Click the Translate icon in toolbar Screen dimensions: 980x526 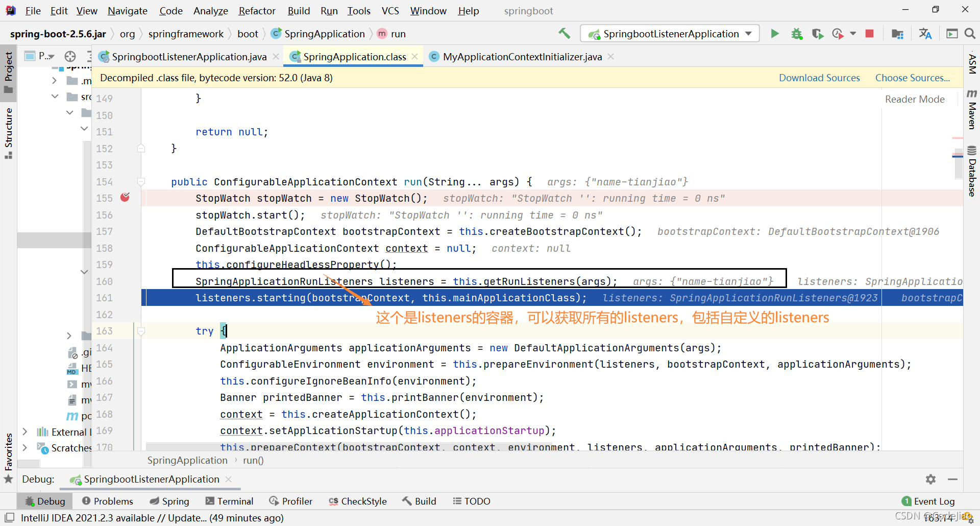[925, 34]
